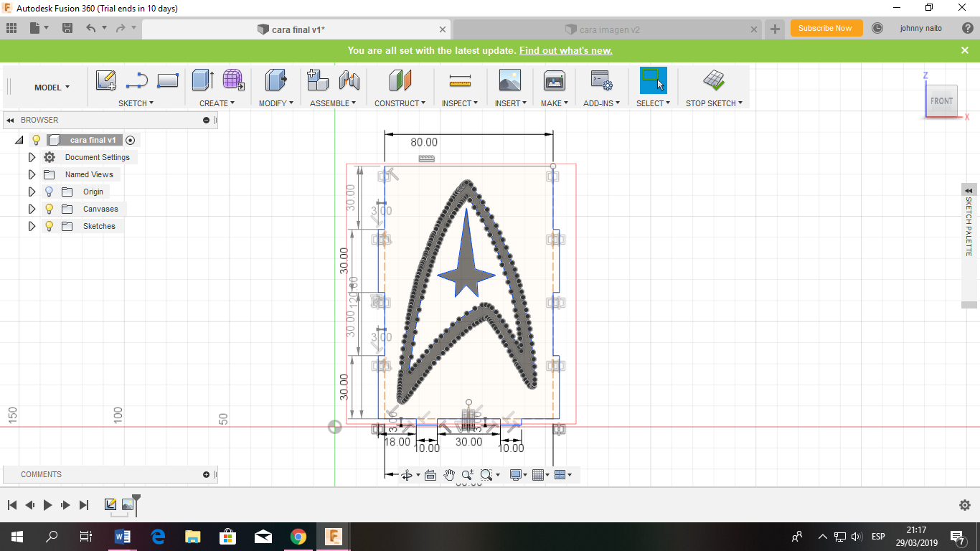Click the Create Sketch icon
980x551 pixels.
(x=106, y=80)
